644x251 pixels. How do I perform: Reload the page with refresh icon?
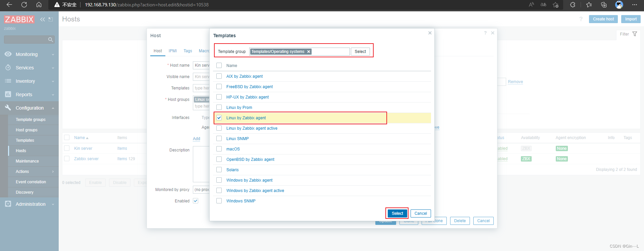[x=24, y=5]
